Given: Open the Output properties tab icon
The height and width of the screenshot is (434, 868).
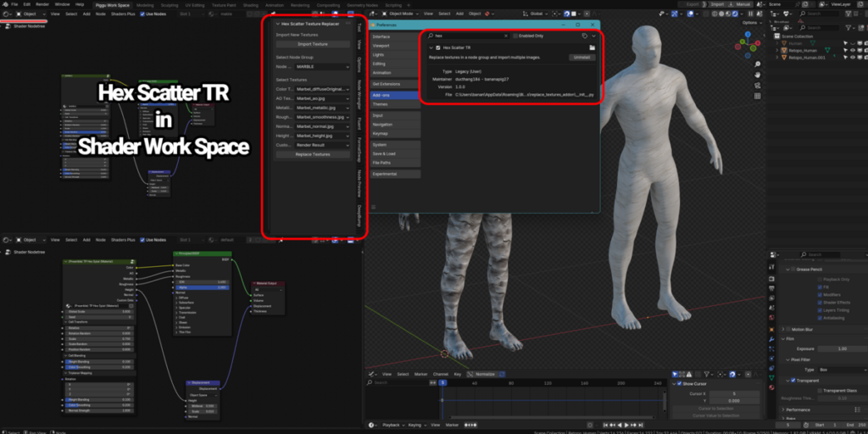Looking at the screenshot, I should (x=771, y=287).
